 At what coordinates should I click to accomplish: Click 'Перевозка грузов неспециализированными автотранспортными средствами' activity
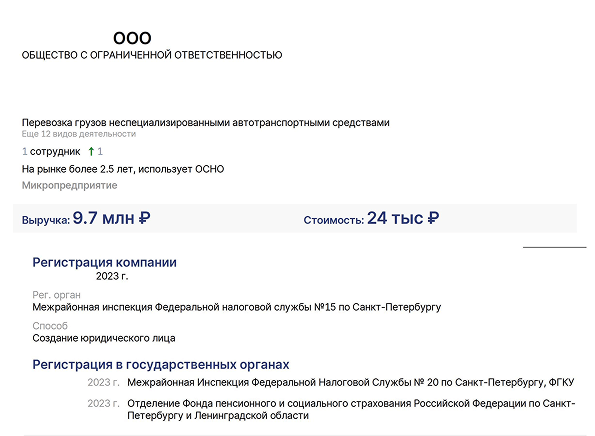205,123
